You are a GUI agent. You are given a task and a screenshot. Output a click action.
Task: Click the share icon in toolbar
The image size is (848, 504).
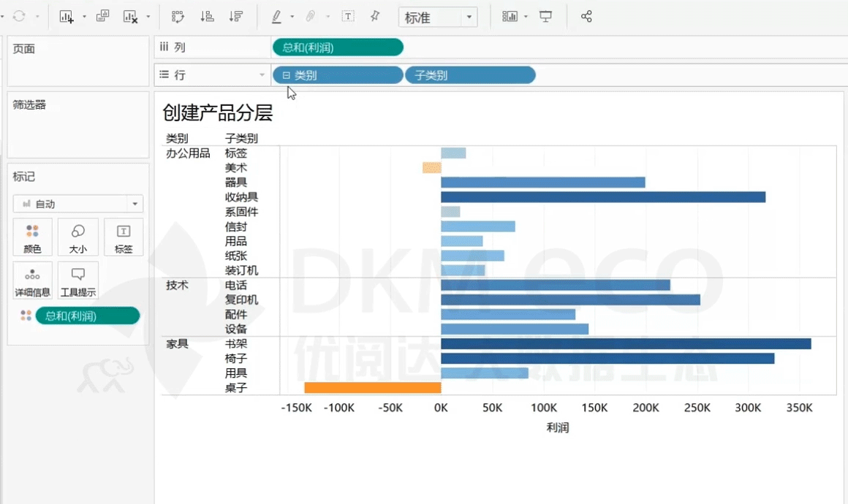click(x=586, y=17)
